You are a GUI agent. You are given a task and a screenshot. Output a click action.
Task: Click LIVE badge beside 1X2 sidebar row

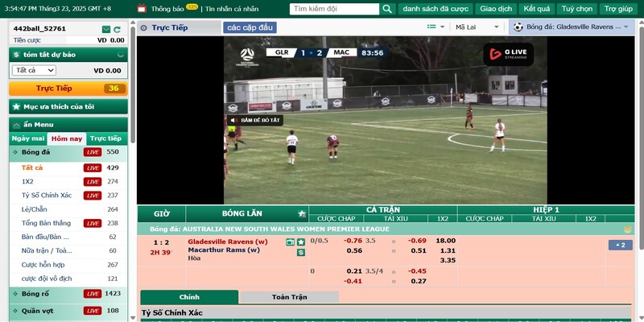[x=93, y=182]
